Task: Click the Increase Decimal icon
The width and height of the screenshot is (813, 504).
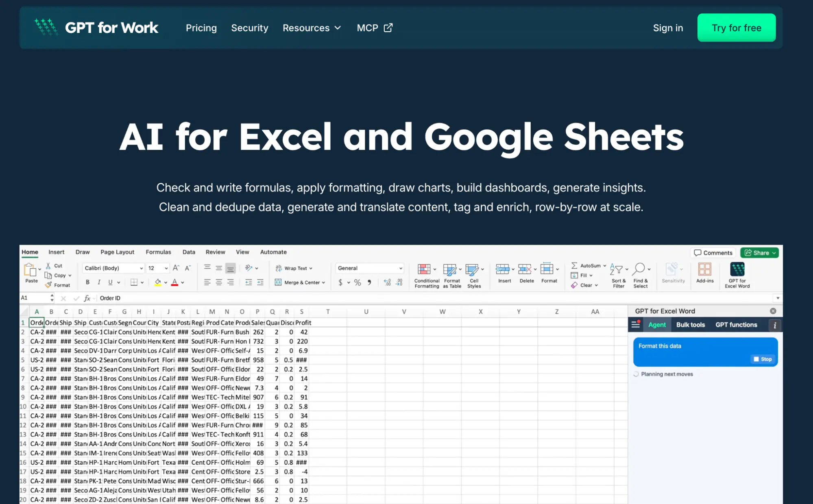Action: click(x=387, y=282)
